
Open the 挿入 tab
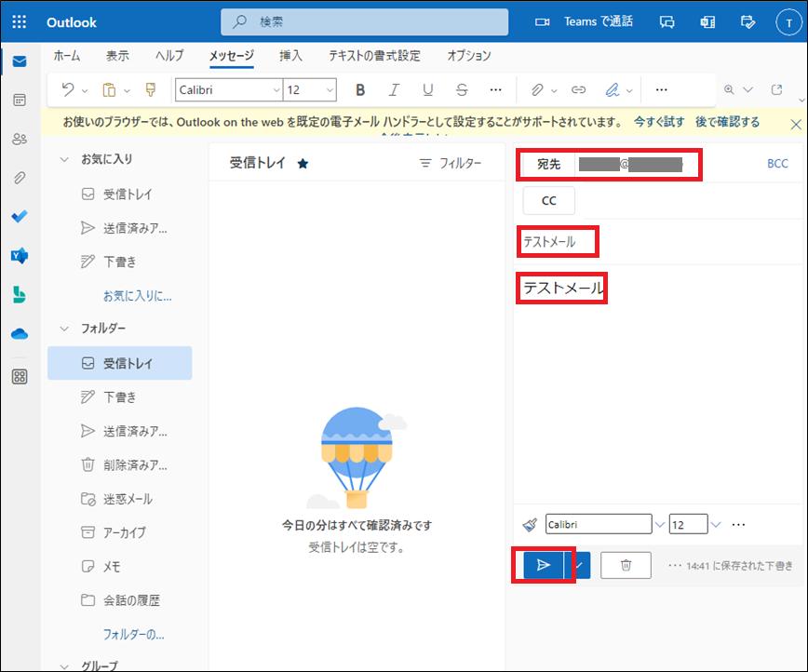pos(290,56)
